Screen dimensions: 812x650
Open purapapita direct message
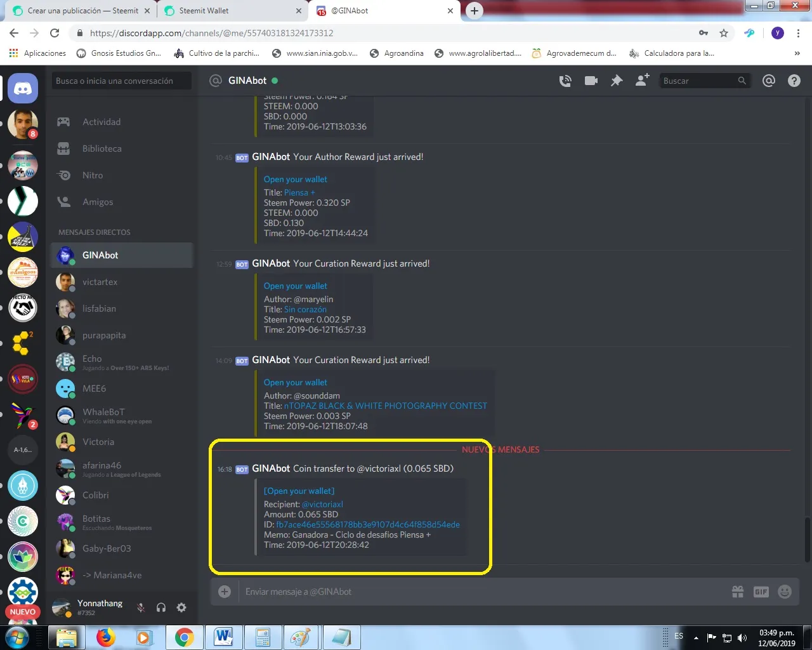pyautogui.click(x=121, y=335)
